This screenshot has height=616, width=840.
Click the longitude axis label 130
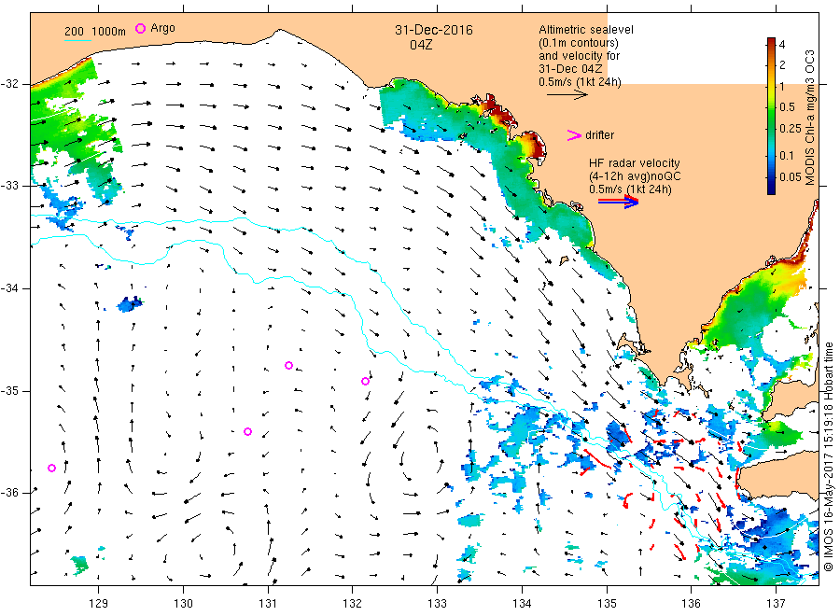click(x=183, y=603)
